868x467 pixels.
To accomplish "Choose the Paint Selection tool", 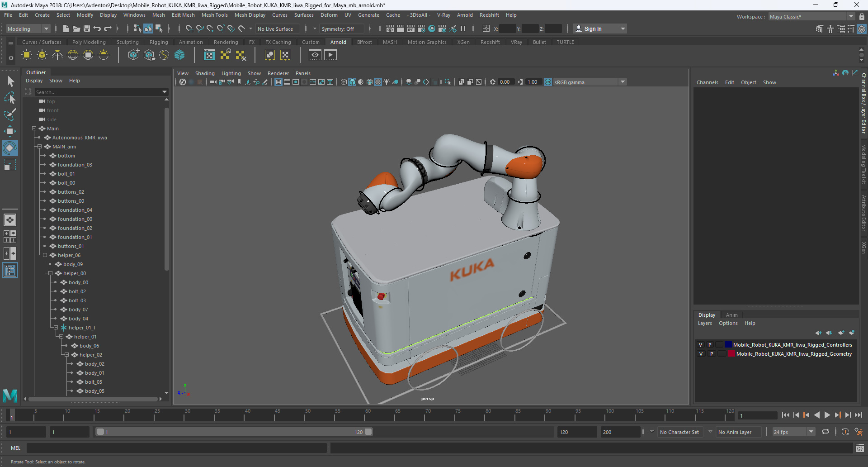I will (10, 114).
